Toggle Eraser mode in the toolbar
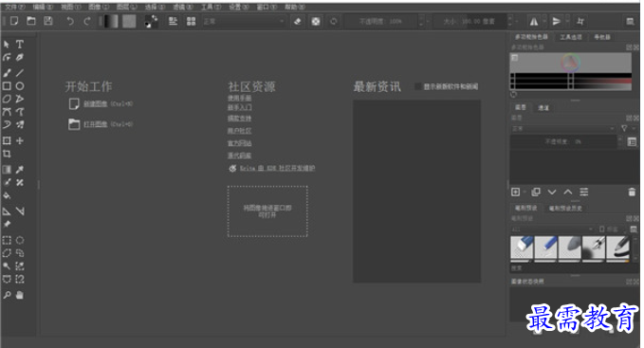Viewport: 644px width, 348px height. [298, 22]
